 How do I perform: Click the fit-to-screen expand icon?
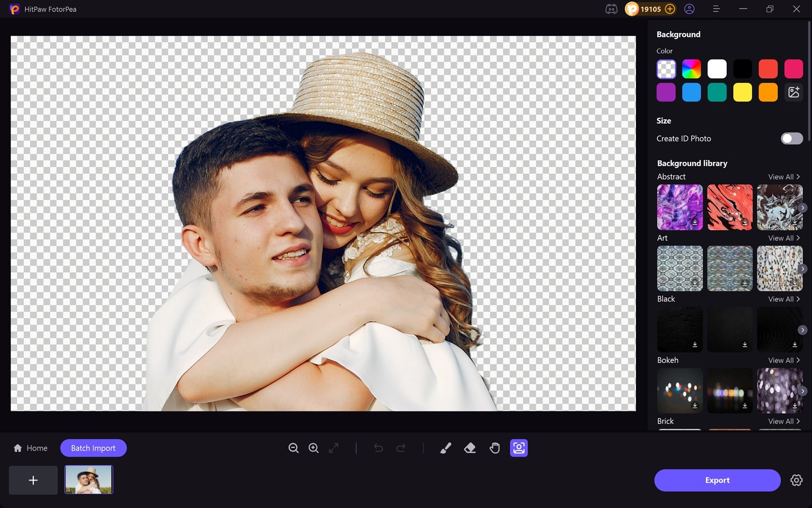coord(334,448)
